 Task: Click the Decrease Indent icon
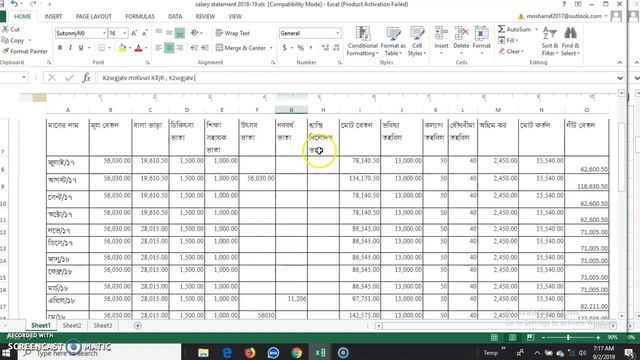click(x=195, y=48)
